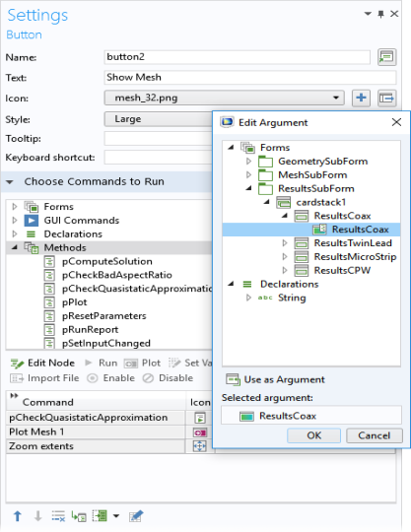Click the icon export button beside plus
The width and height of the screenshot is (411, 532).
click(387, 99)
